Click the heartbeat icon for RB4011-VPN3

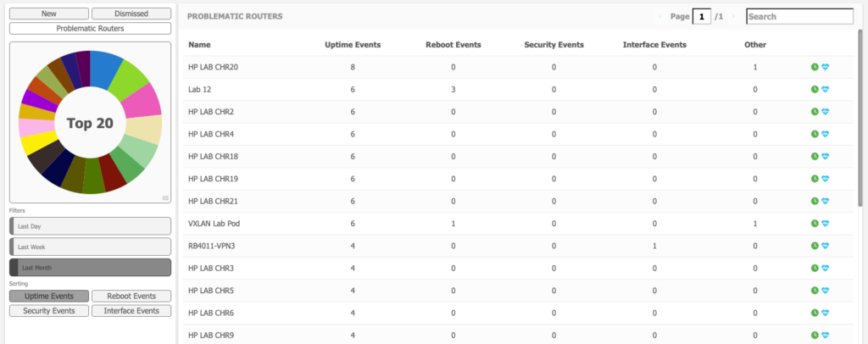[x=825, y=246]
